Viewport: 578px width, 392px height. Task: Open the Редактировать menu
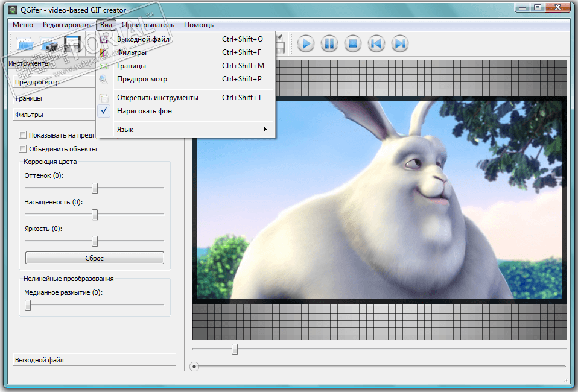click(x=66, y=25)
